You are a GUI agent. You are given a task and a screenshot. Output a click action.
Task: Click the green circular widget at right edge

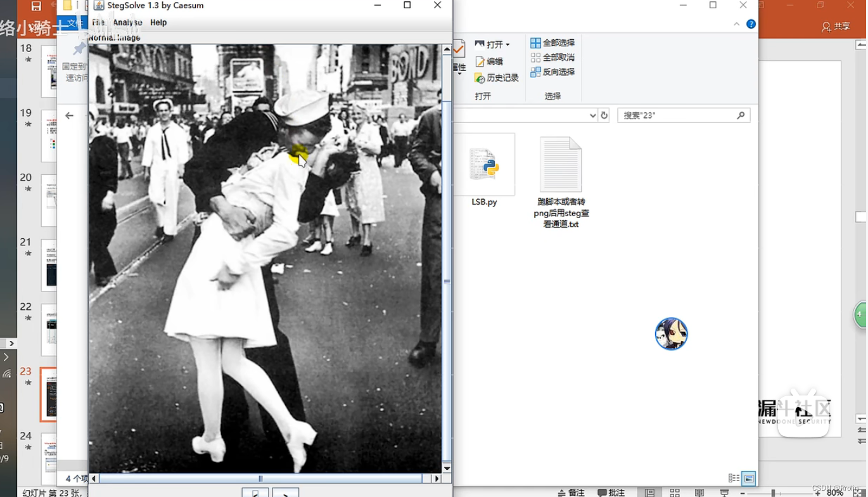tap(860, 314)
